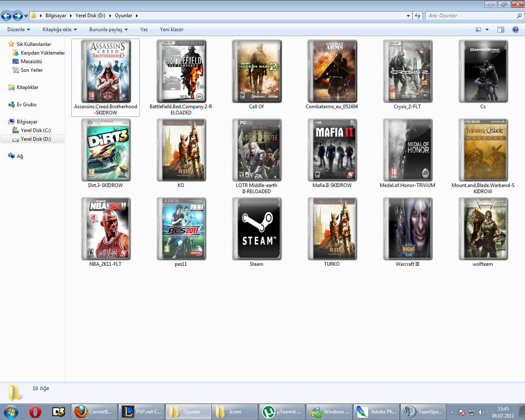Open Explorer help question mark
Viewport: 525px width, 420px height.
point(516,30)
